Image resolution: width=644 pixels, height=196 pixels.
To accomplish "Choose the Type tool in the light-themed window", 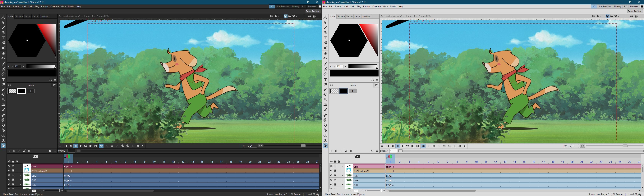I will (325, 38).
